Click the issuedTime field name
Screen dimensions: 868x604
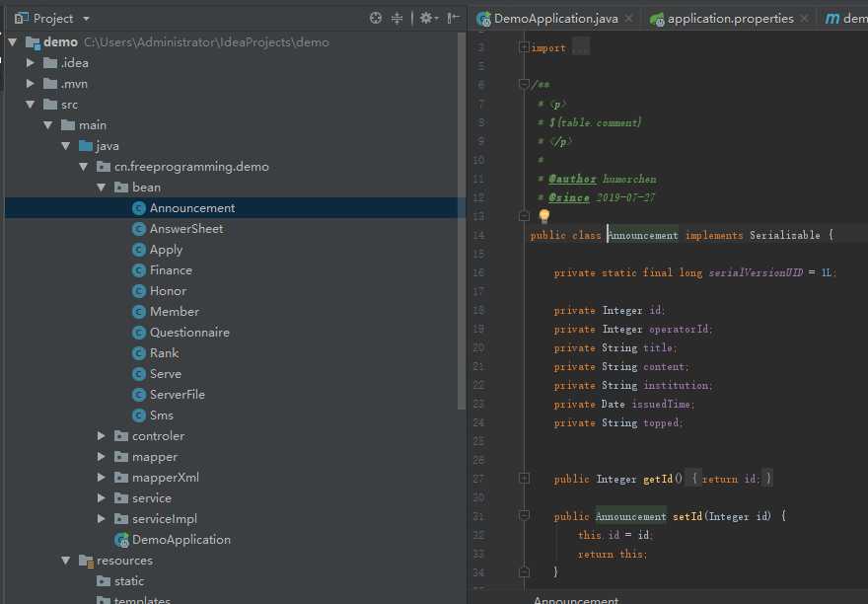tap(661, 405)
